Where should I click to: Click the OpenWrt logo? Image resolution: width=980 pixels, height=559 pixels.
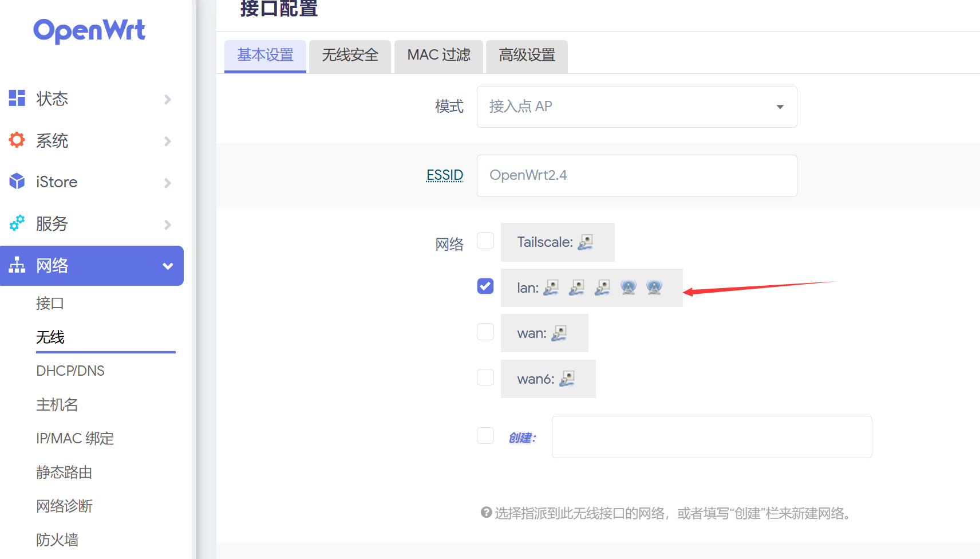pyautogui.click(x=89, y=30)
